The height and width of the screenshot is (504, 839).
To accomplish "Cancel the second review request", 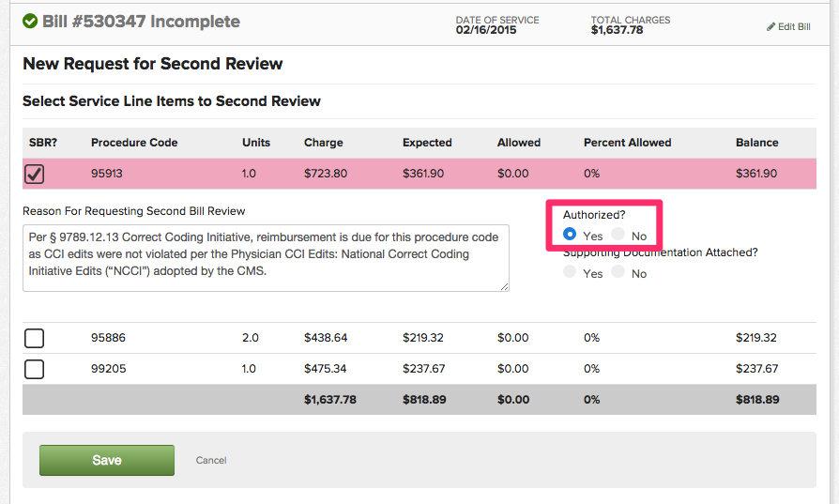I will click(211, 460).
